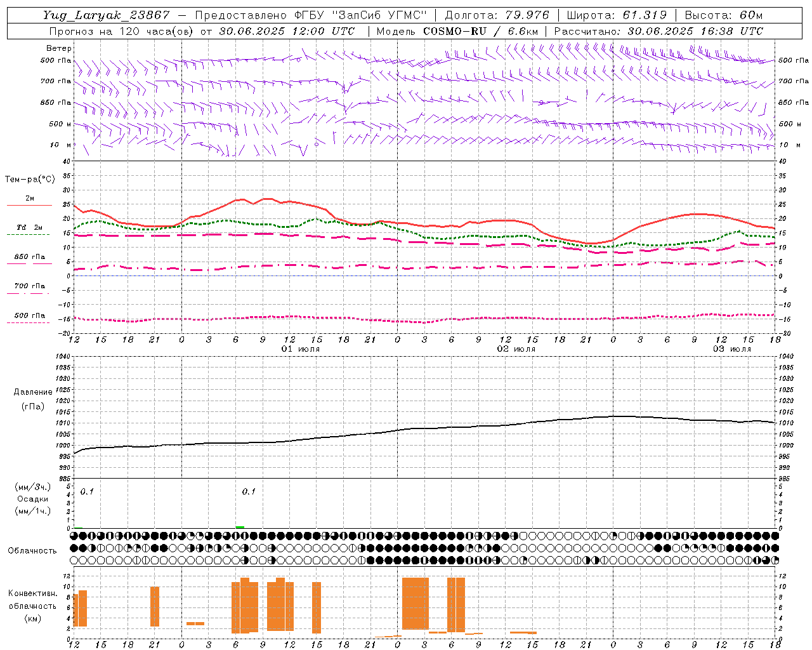Viewport: 812px width, 650px height.
Task: Click the 'Давление' pressure panel label
Action: [x=33, y=392]
